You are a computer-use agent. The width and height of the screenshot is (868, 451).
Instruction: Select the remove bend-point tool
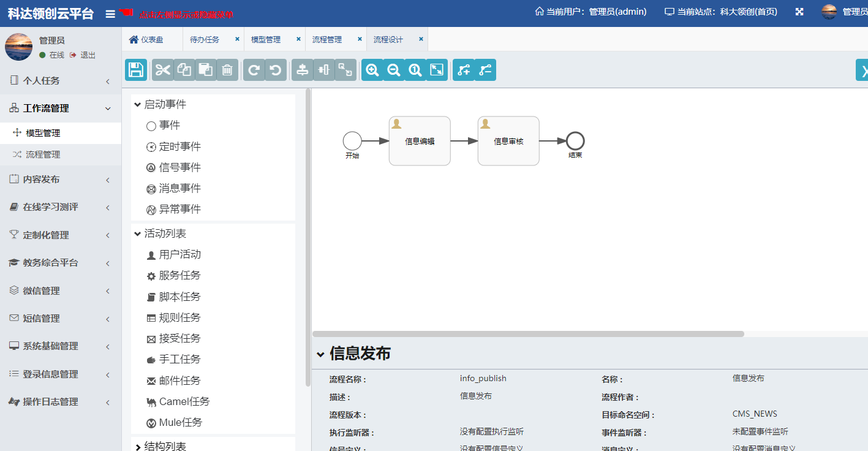pyautogui.click(x=485, y=70)
